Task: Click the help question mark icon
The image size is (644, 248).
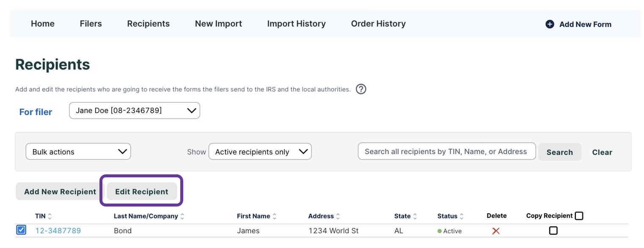Action: [x=361, y=89]
